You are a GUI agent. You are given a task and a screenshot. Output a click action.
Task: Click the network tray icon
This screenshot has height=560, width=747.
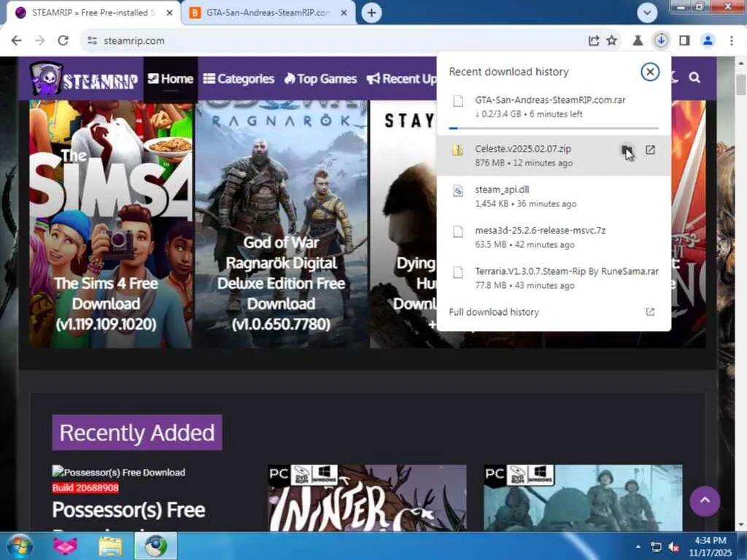(x=657, y=547)
